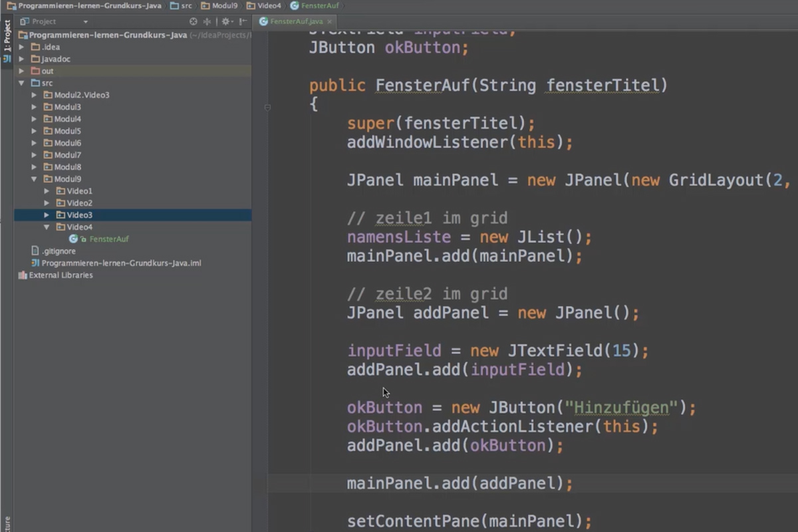Viewport: 798px width, 532px height.
Task: Expand the Modul5 package
Action: 35,131
